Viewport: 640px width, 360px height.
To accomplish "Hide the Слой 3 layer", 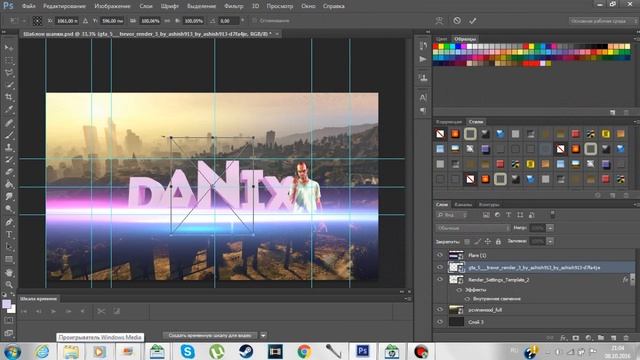I will click(440, 322).
